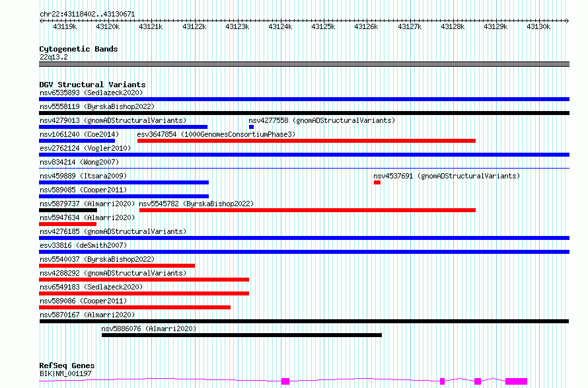The width and height of the screenshot is (588, 388).
Task: Click the RefSeq Genes track title
Action: tap(67, 366)
